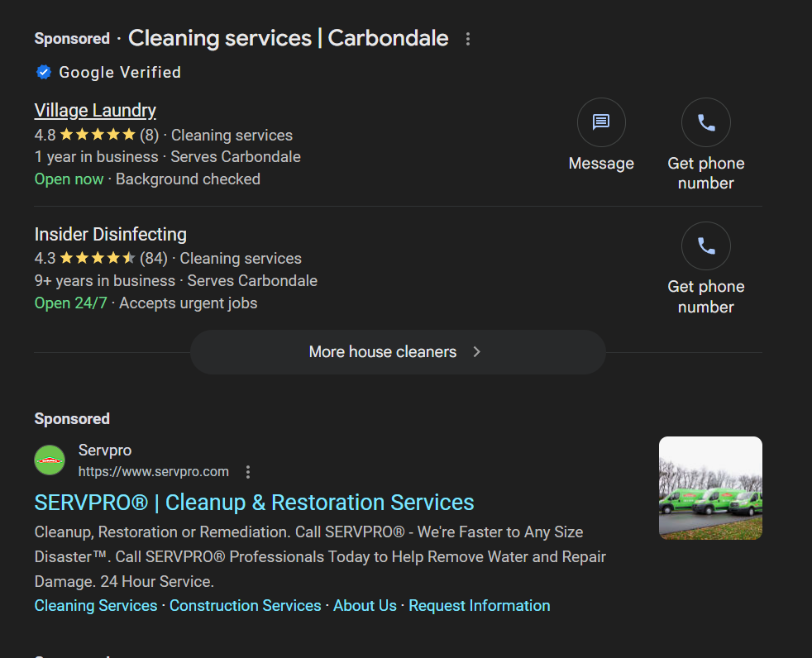Open three-dot menu next to servpro.com URL
This screenshot has width=812, height=658.
click(x=248, y=472)
